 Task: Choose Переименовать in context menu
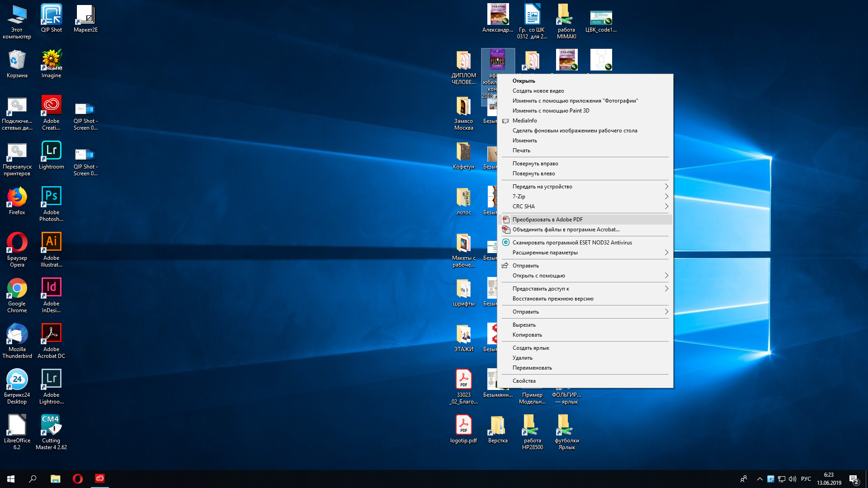585,368
